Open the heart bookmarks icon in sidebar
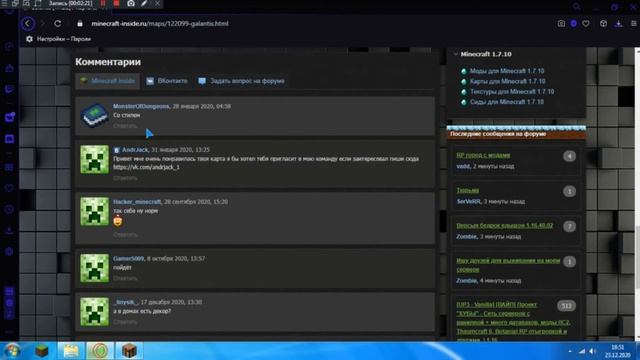The image size is (640, 360). [9, 188]
